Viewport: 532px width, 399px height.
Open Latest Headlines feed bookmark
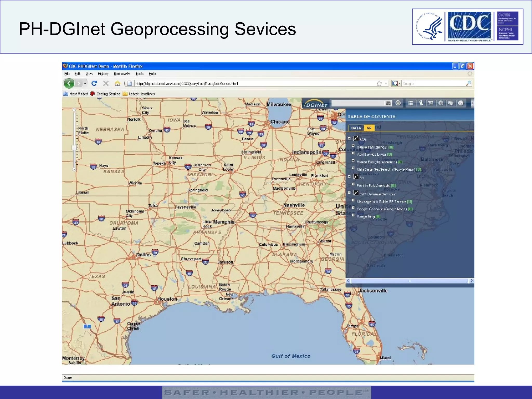point(139,94)
